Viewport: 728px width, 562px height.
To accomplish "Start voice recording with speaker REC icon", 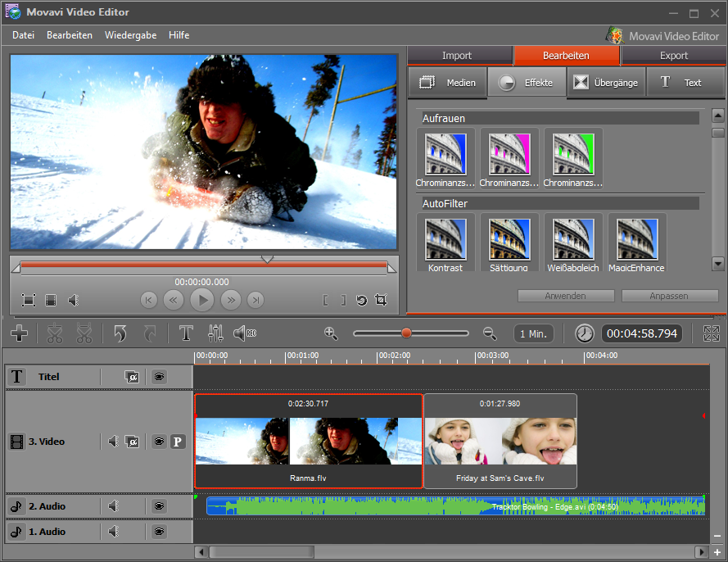I will click(244, 333).
